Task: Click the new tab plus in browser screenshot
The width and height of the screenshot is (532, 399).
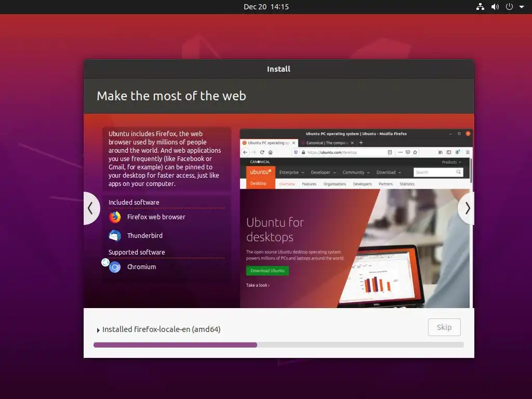Action: (361, 143)
